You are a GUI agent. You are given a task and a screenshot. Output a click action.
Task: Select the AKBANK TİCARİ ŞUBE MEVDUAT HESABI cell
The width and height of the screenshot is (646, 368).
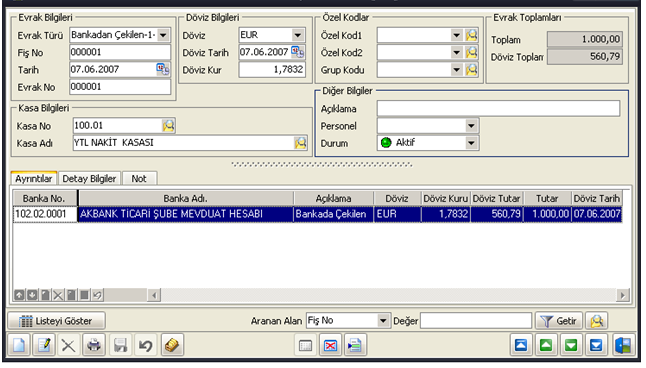(185, 214)
